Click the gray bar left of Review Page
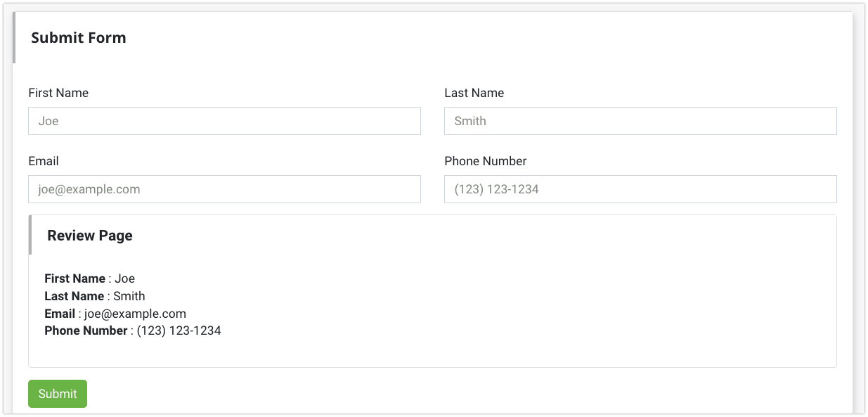 click(x=30, y=236)
